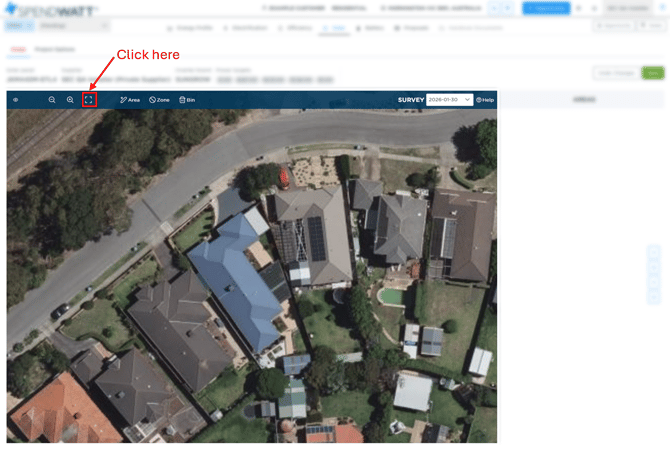Select the Zone tool
This screenshot has height=450, width=670.
click(x=159, y=100)
